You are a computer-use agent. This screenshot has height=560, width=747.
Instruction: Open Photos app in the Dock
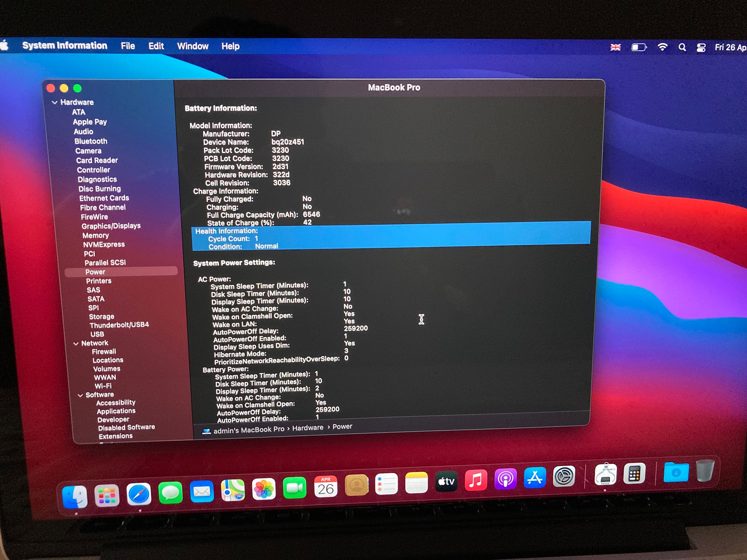264,489
